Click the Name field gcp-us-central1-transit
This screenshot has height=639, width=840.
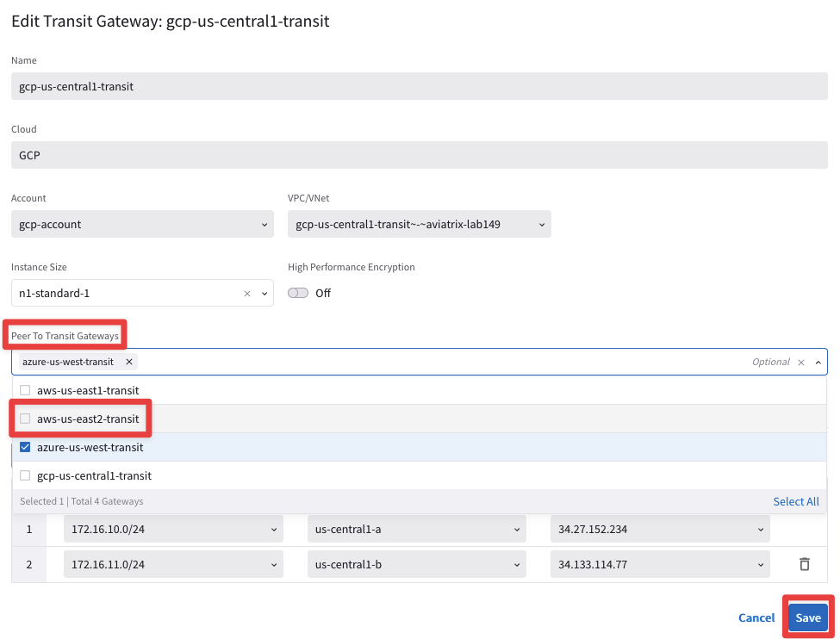click(420, 87)
